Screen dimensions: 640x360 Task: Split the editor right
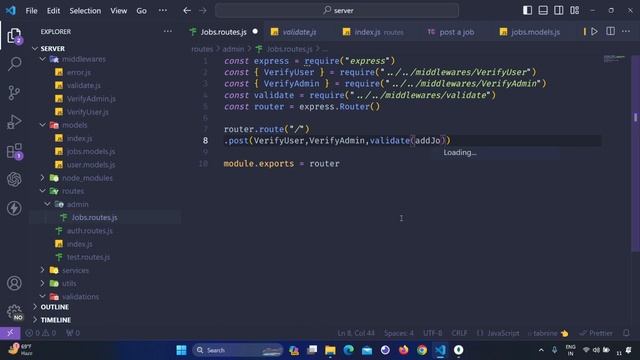click(x=610, y=31)
